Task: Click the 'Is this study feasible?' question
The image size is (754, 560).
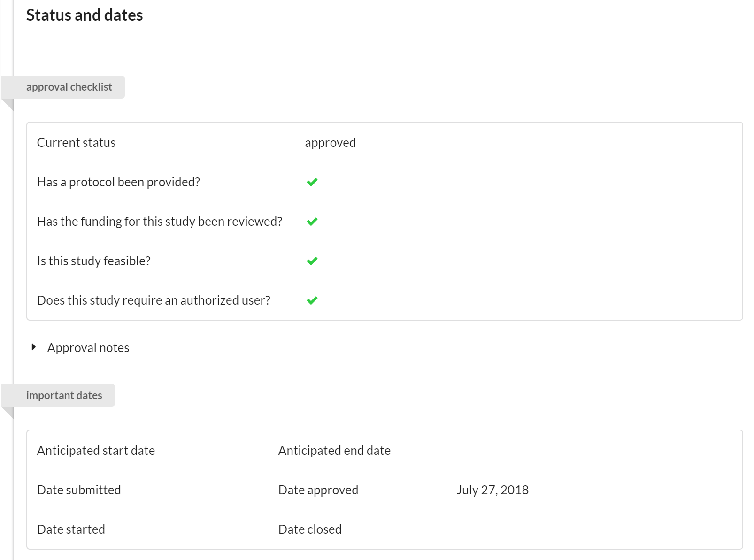Action: coord(94,261)
